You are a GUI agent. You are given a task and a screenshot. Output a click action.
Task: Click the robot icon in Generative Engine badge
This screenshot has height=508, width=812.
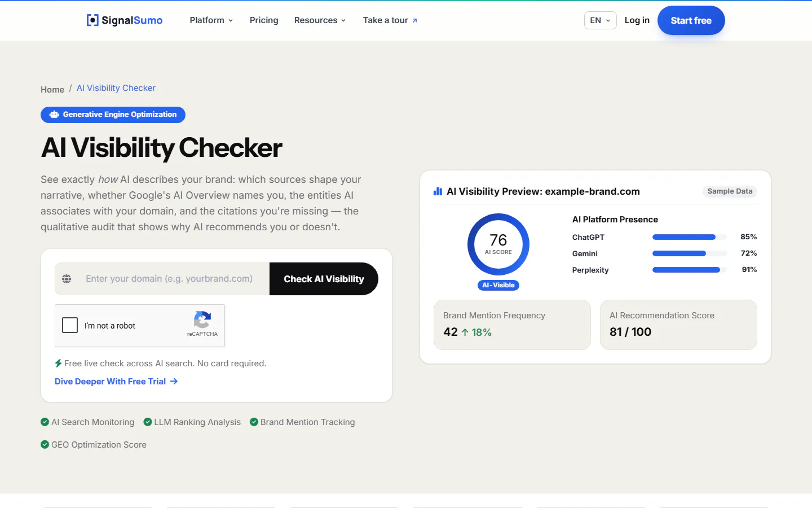54,115
